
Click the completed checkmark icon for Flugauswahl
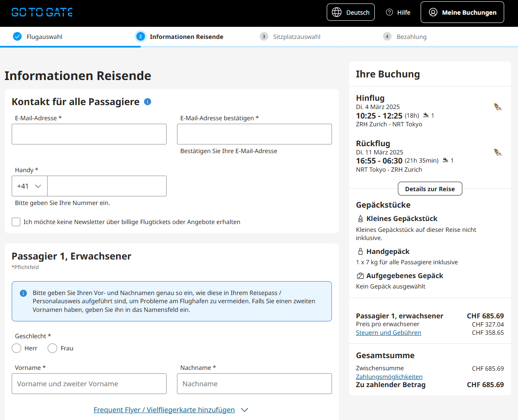point(17,37)
